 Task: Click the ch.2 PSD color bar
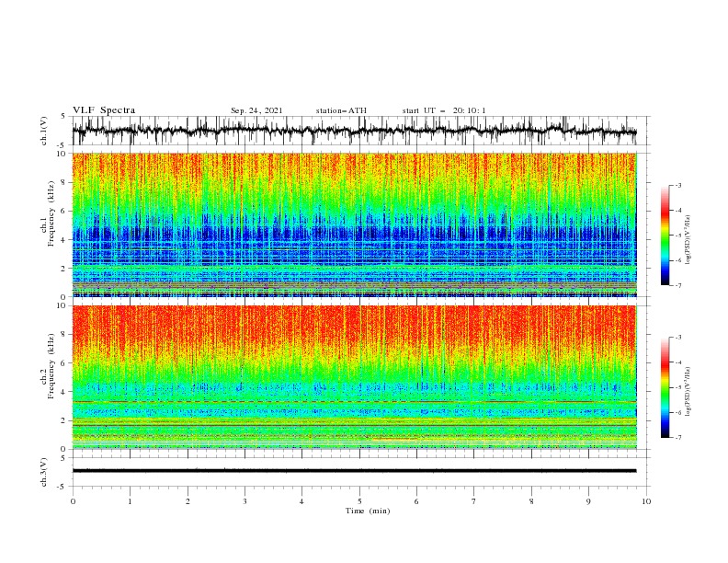click(665, 387)
